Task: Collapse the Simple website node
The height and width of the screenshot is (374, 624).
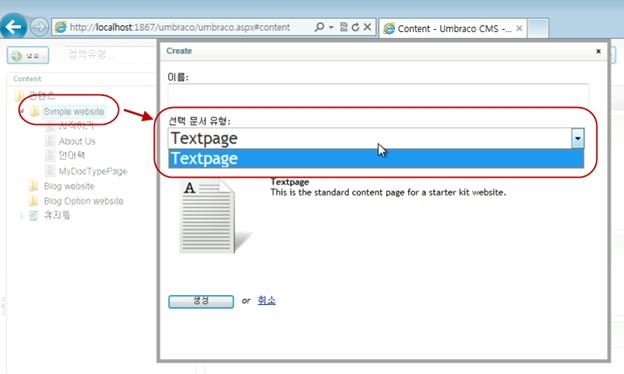Action: [x=22, y=111]
